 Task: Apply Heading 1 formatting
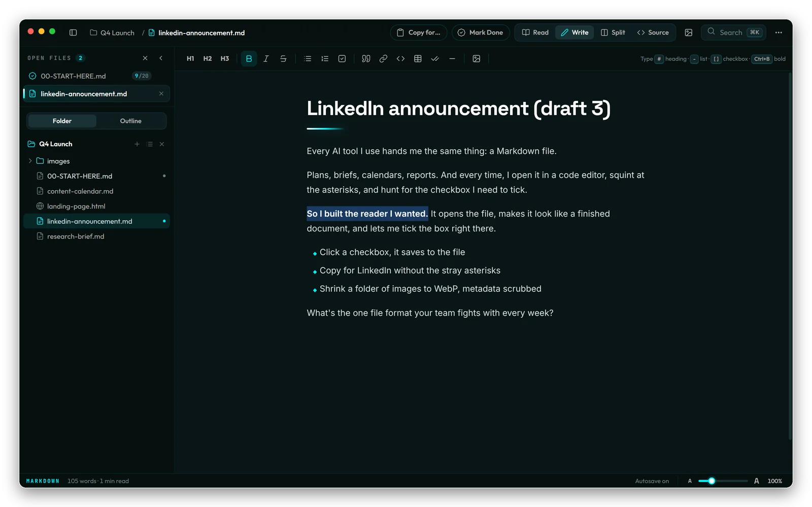click(x=190, y=59)
